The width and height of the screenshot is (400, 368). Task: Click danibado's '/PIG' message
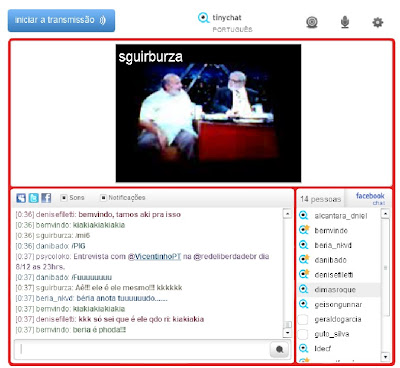tap(78, 246)
